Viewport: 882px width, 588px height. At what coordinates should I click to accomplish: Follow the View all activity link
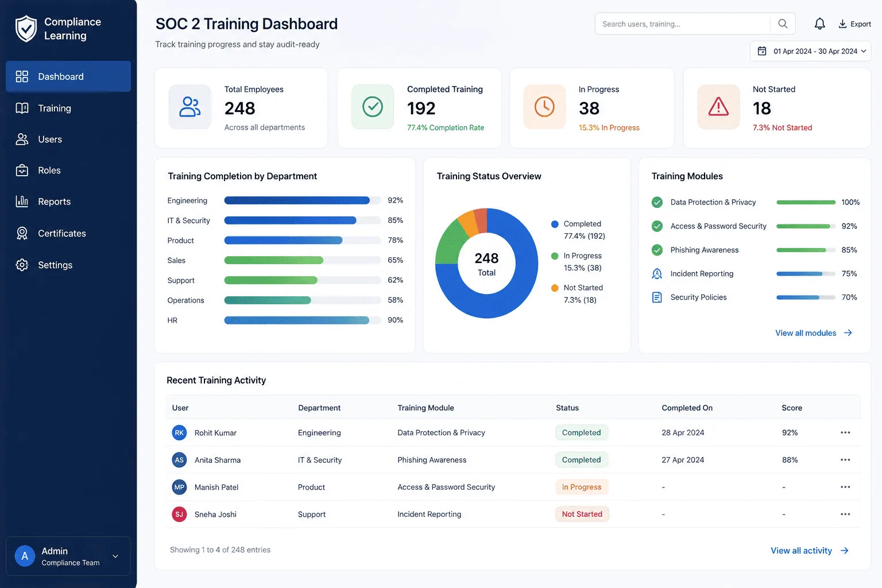pos(810,551)
